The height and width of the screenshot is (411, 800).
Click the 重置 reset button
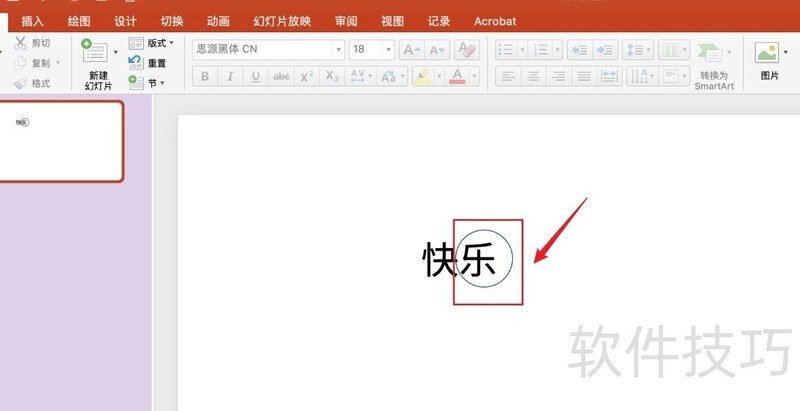click(147, 63)
